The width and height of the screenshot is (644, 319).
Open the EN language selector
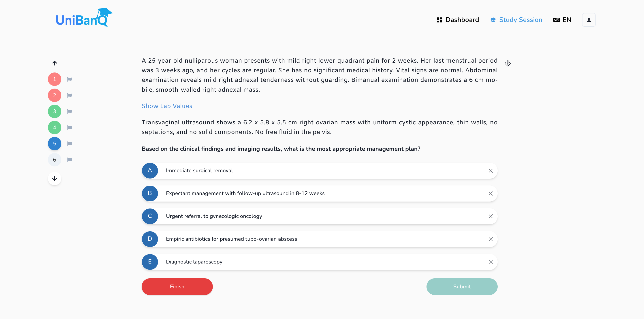coord(562,20)
